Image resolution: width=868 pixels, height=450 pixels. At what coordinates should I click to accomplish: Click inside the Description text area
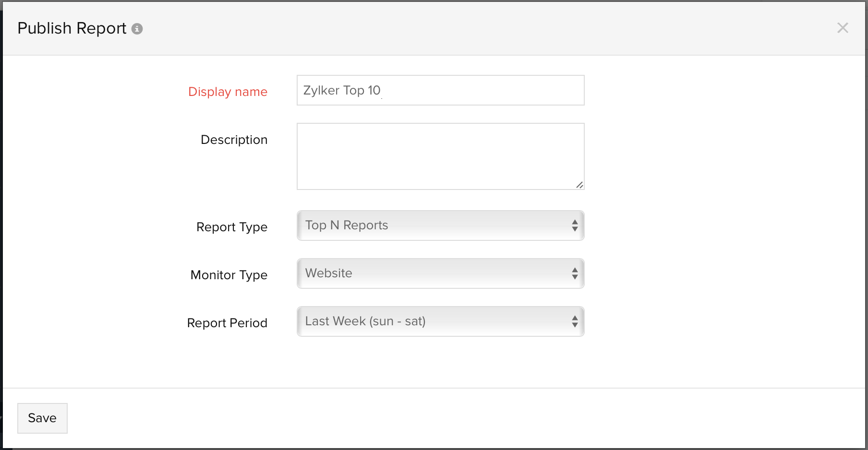click(440, 156)
